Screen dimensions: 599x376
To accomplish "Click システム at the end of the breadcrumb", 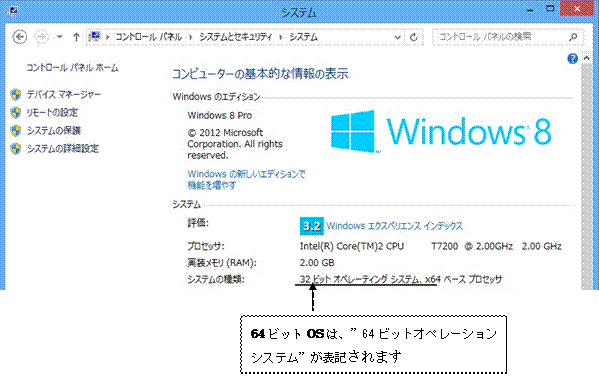I will coord(303,37).
